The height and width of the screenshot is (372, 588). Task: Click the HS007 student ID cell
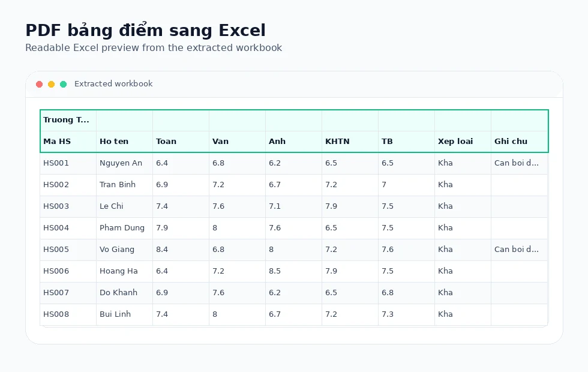click(x=68, y=293)
